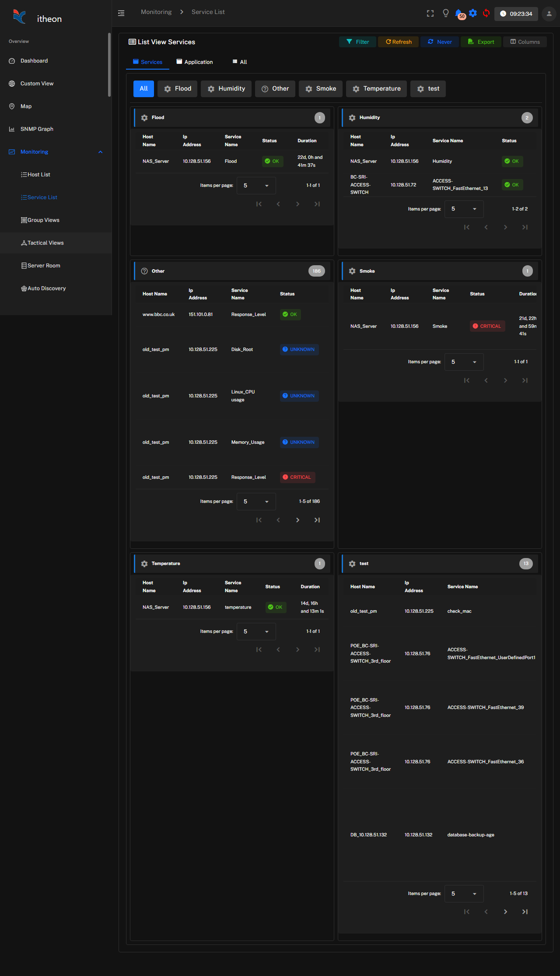Select the All category filter chip
This screenshot has height=976, width=560.
pos(143,89)
